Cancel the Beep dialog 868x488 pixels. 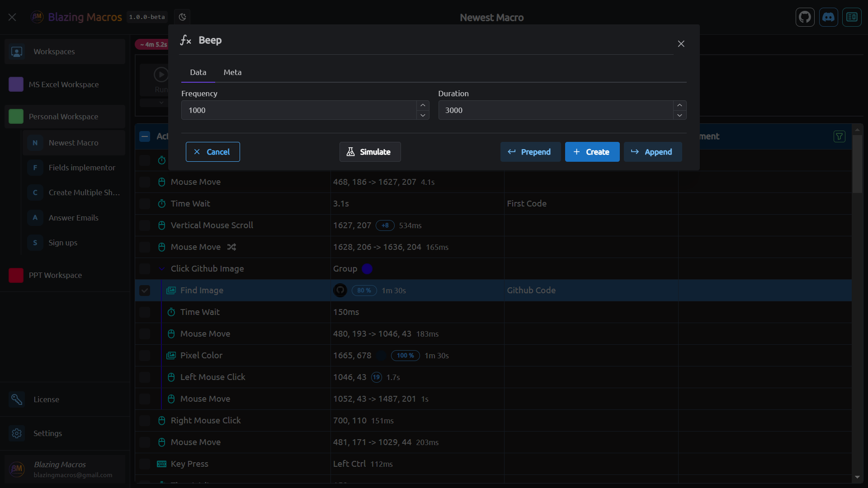(x=212, y=152)
